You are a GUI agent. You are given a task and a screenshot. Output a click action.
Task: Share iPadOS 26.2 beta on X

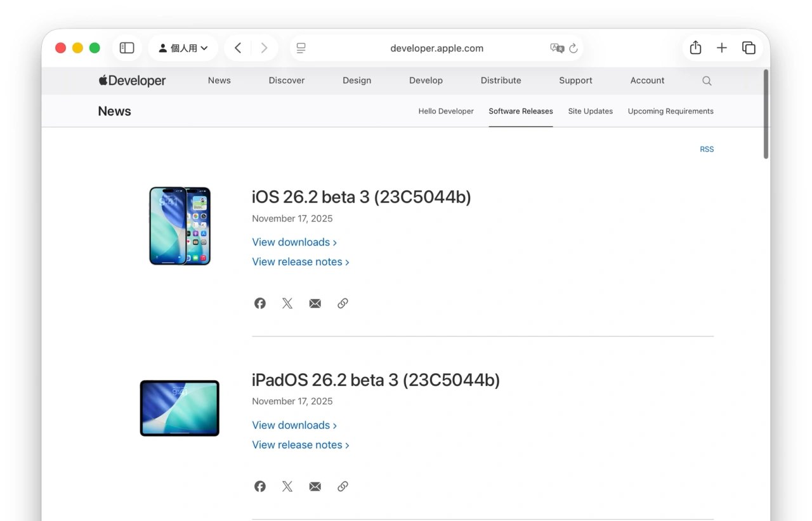[287, 486]
